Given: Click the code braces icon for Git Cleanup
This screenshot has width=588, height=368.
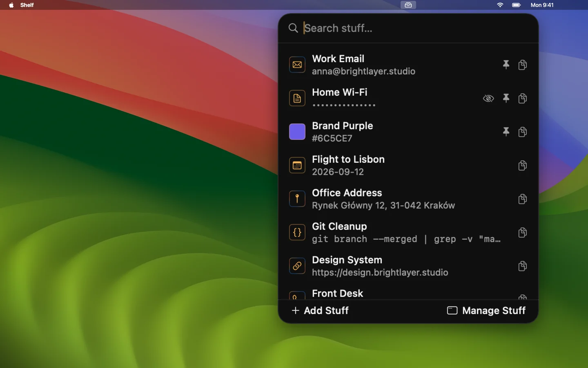Looking at the screenshot, I should tap(297, 232).
